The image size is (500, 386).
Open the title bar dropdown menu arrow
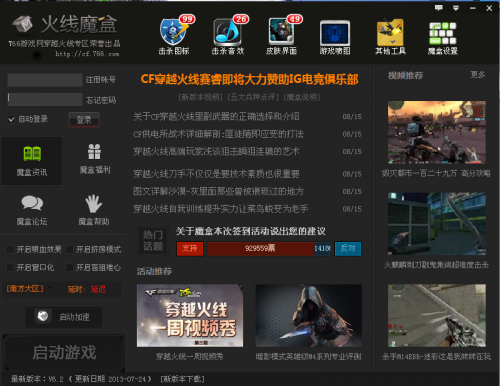point(456,8)
